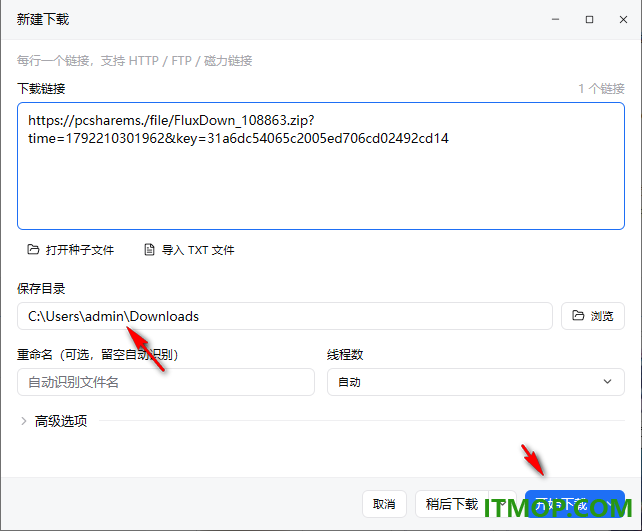642x531 pixels.
Task: Click the download link text area
Action: coord(321,166)
